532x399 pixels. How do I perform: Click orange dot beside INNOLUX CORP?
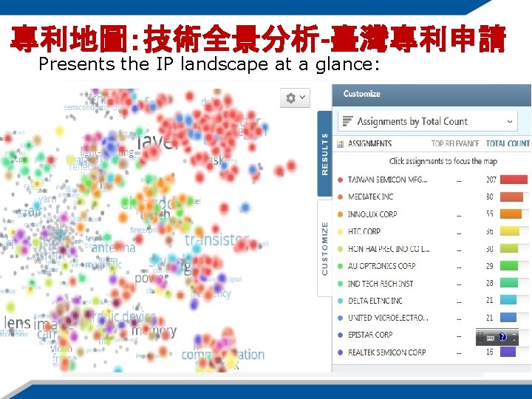coord(341,214)
